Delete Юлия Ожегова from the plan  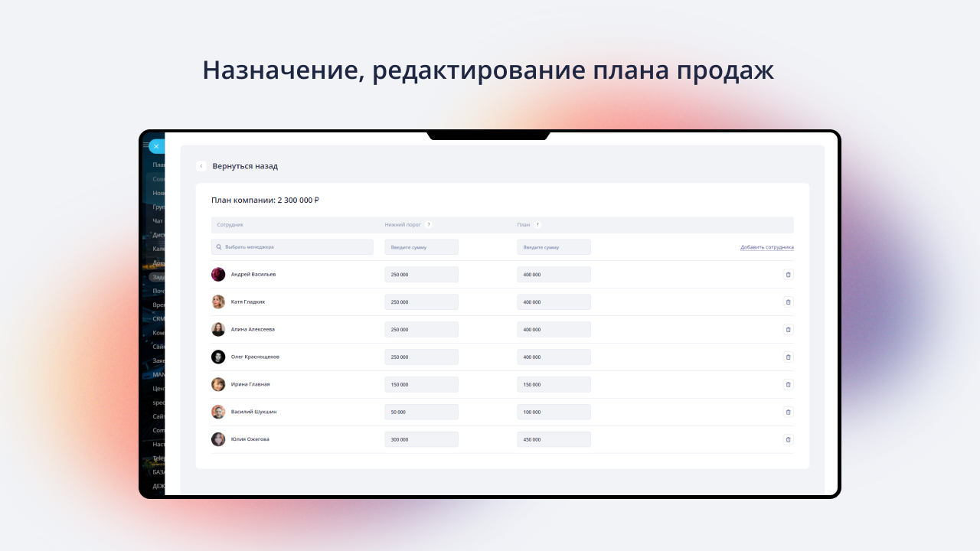789,439
